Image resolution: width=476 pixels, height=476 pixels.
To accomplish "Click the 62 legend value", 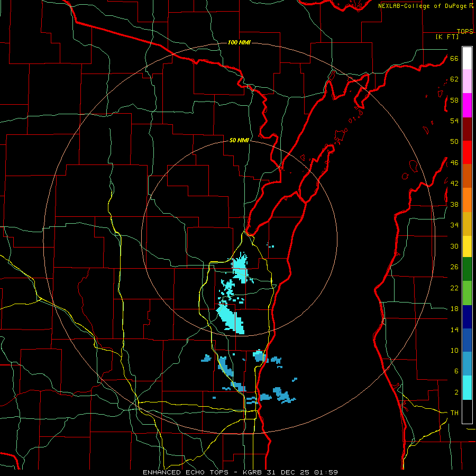I will click(454, 79).
